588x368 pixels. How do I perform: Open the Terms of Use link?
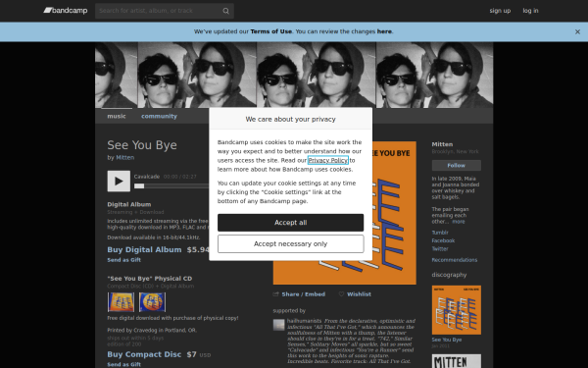pyautogui.click(x=271, y=31)
